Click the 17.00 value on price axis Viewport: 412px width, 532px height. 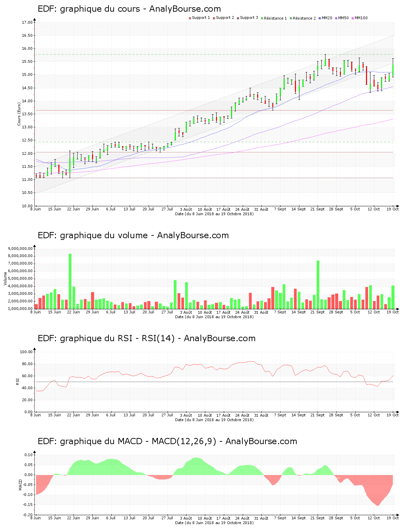tap(27, 23)
